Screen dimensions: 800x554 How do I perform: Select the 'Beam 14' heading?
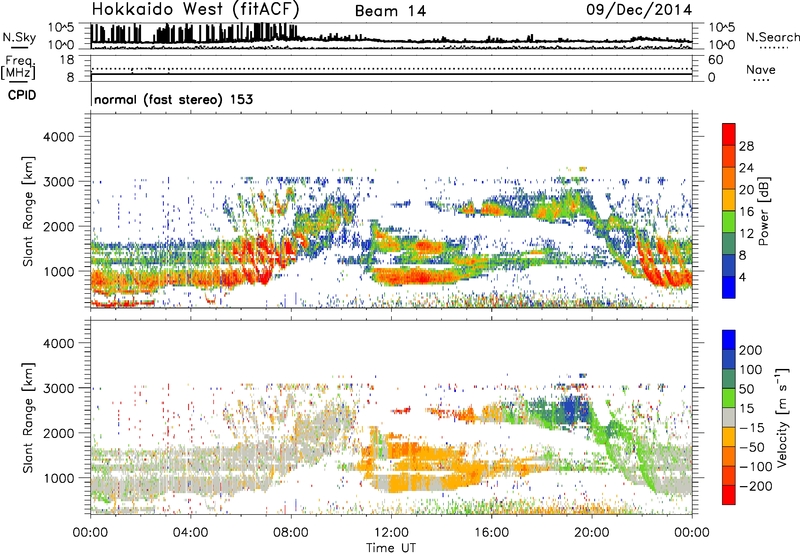point(390,11)
